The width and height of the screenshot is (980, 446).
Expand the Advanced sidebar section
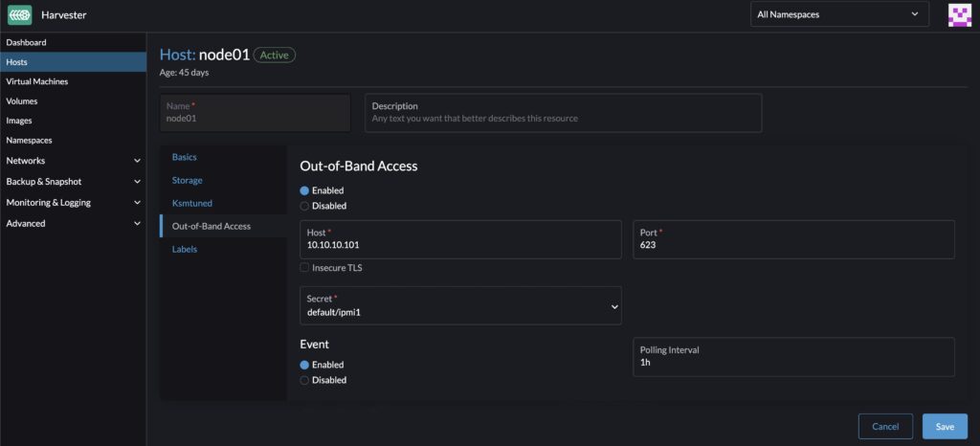72,224
